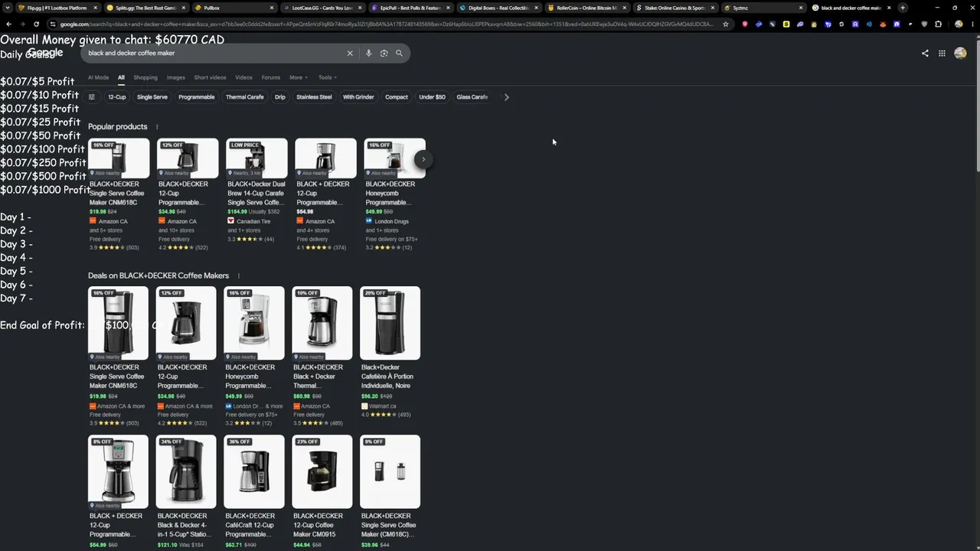Bookmark this page with the star

point(726,24)
